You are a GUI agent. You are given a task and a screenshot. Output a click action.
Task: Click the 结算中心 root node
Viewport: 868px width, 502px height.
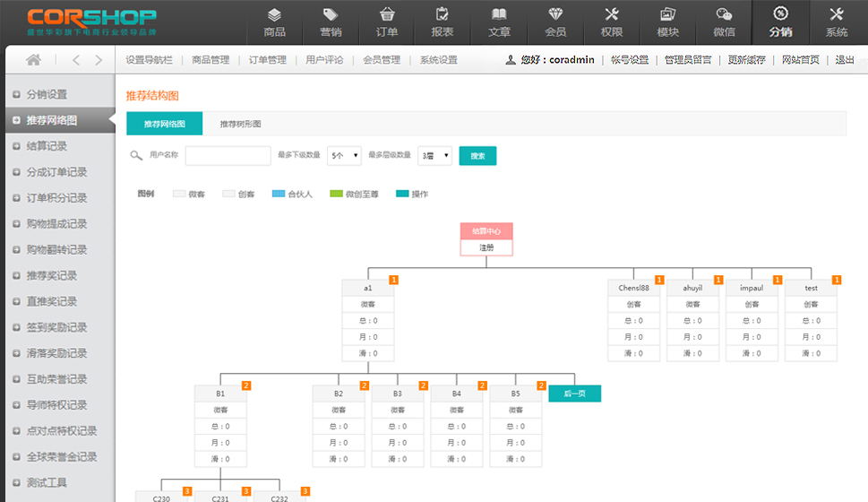click(x=486, y=231)
